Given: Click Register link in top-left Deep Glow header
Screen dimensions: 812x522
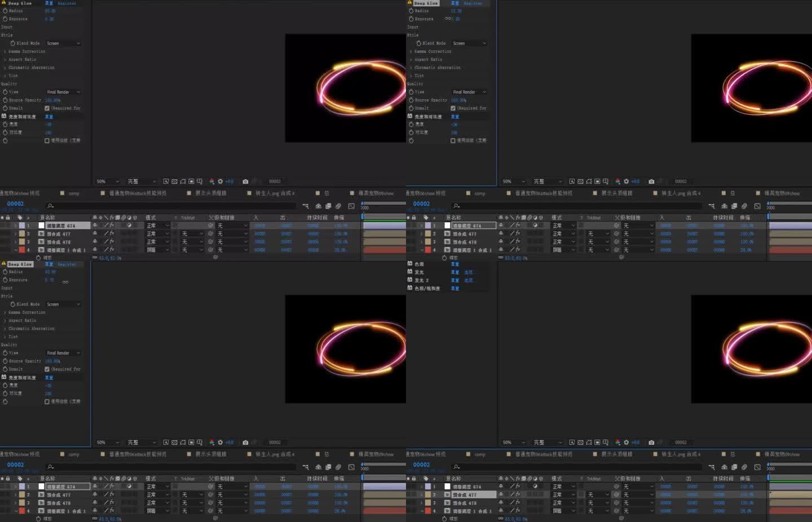Looking at the screenshot, I should pyautogui.click(x=67, y=3).
